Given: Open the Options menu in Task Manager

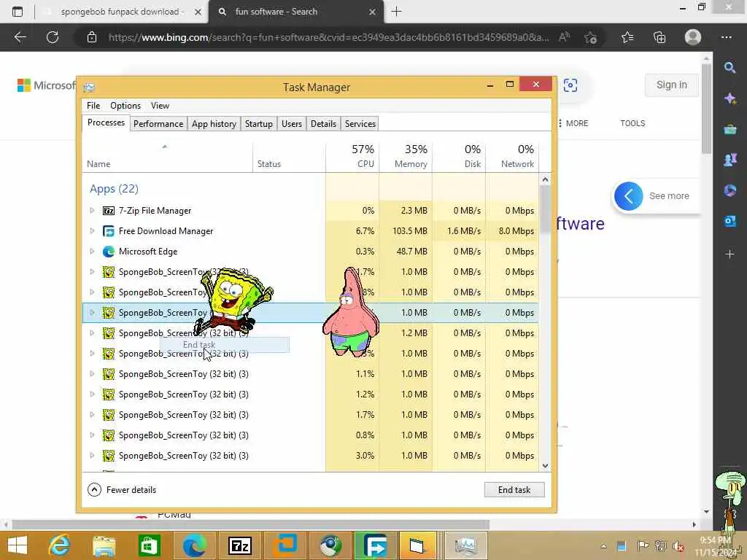Looking at the screenshot, I should 125,106.
